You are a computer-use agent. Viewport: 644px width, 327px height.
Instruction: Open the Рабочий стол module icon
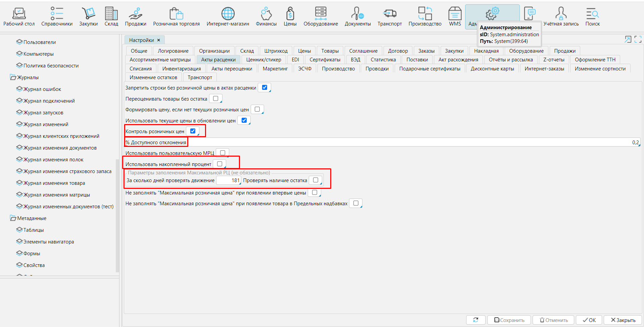click(x=19, y=14)
